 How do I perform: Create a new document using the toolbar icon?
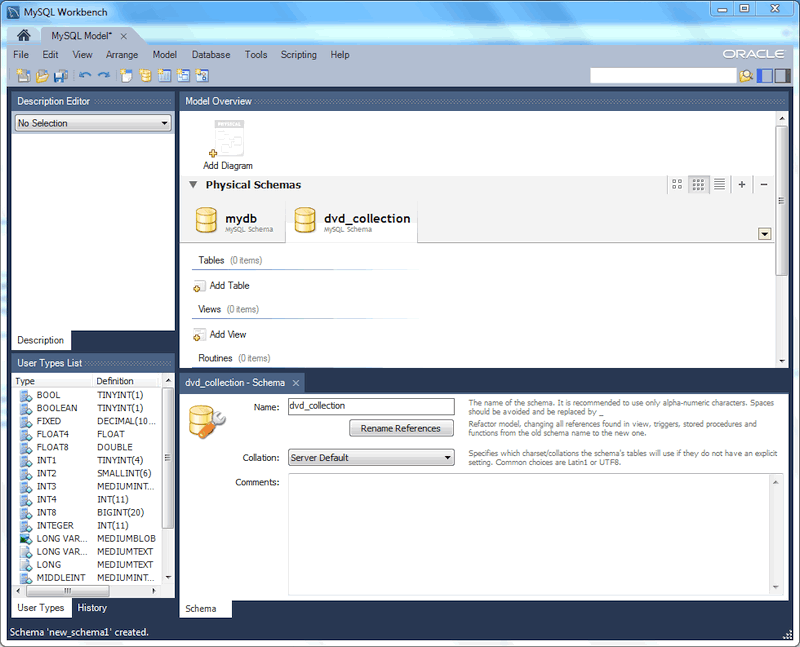pos(21,75)
